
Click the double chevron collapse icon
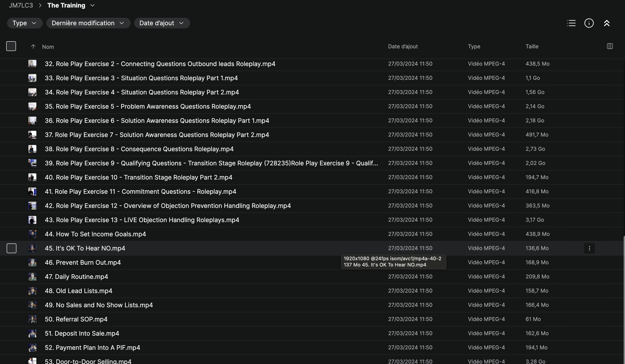tap(607, 23)
